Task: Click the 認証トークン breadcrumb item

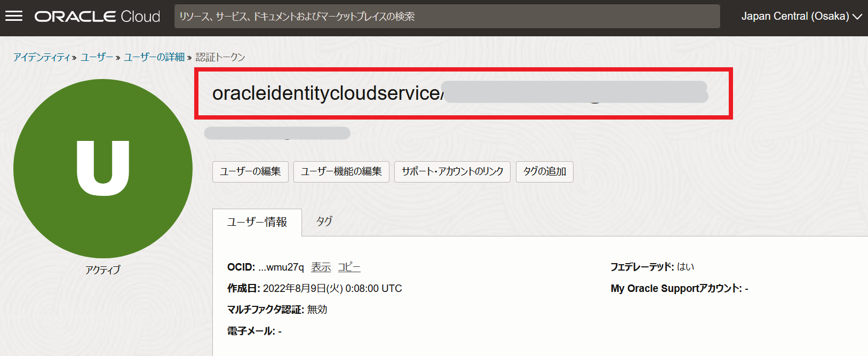Action: (x=220, y=57)
